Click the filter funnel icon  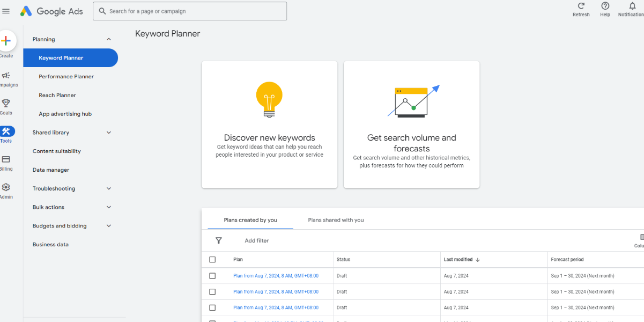point(219,240)
